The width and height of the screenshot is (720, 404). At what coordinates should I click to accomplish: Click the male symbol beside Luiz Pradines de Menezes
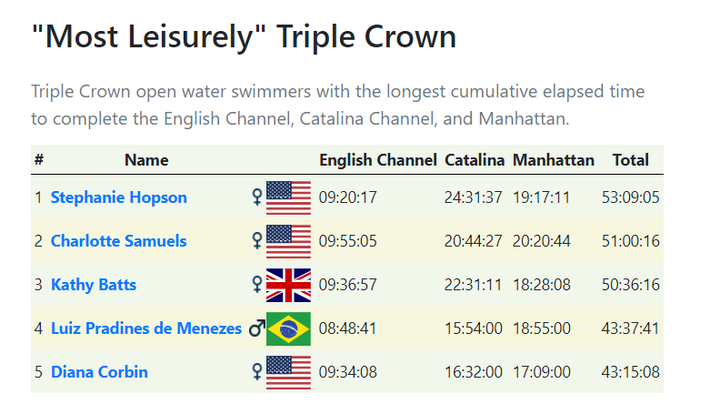pyautogui.click(x=257, y=328)
